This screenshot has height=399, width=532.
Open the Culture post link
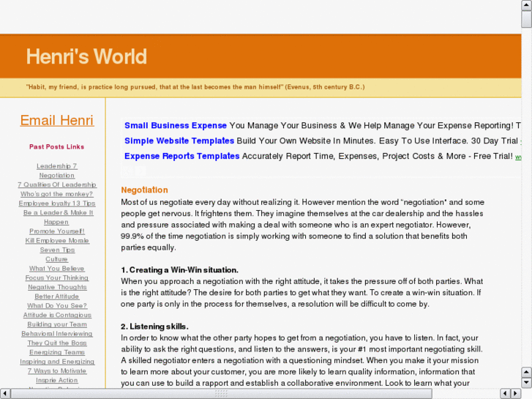(56, 259)
